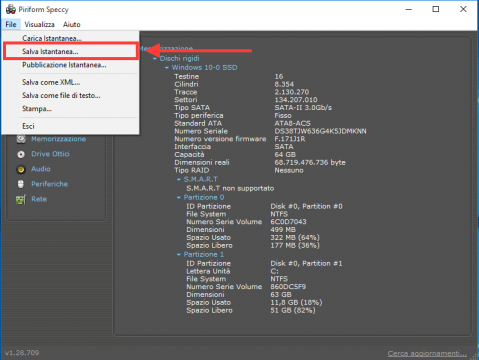Click the ATA8-ACS standard value

pos(292,123)
